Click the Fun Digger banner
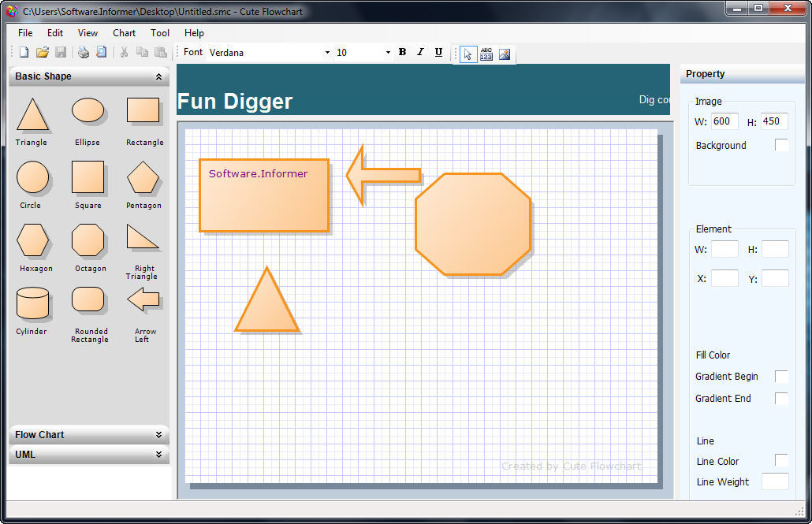Viewport: 812px width, 524px height. (x=423, y=90)
